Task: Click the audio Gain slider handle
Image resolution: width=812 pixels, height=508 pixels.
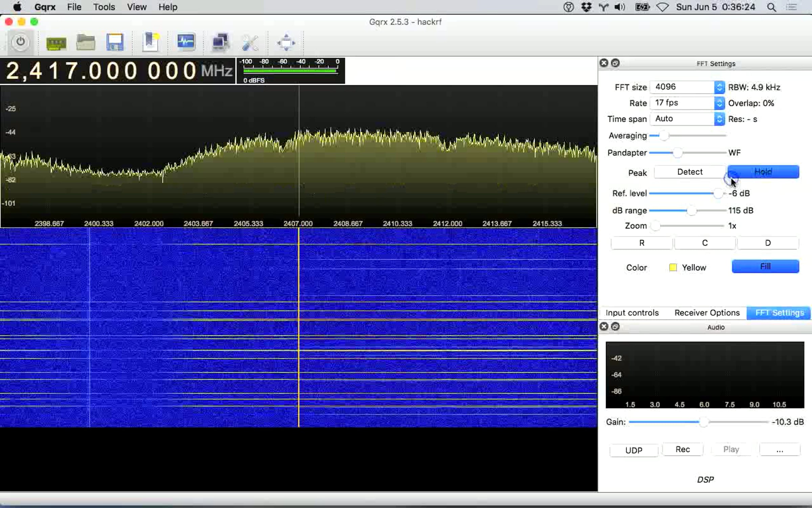Action: [x=703, y=422]
